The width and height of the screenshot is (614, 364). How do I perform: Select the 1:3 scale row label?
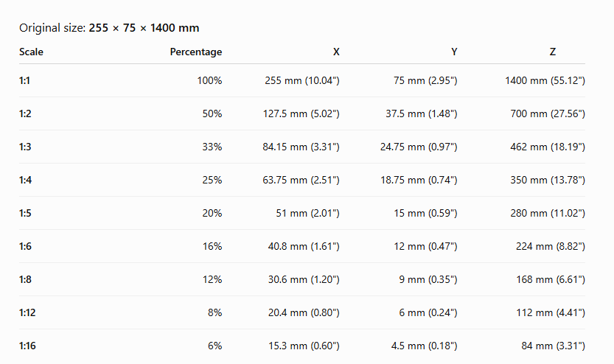click(25, 147)
